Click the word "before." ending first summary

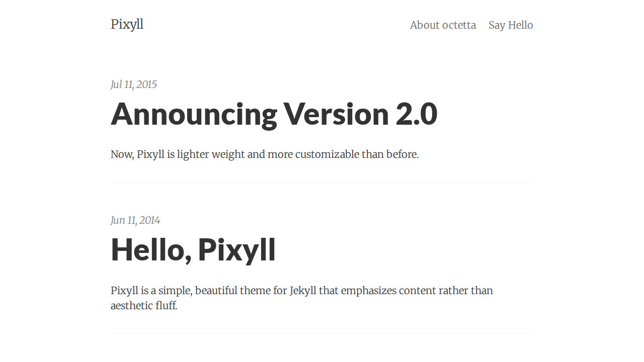point(403,154)
